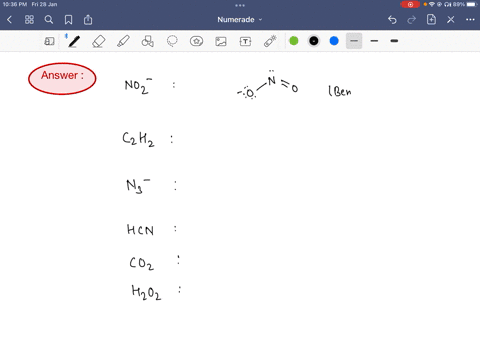Select the Highlighter tool
480x360 pixels.
123,41
